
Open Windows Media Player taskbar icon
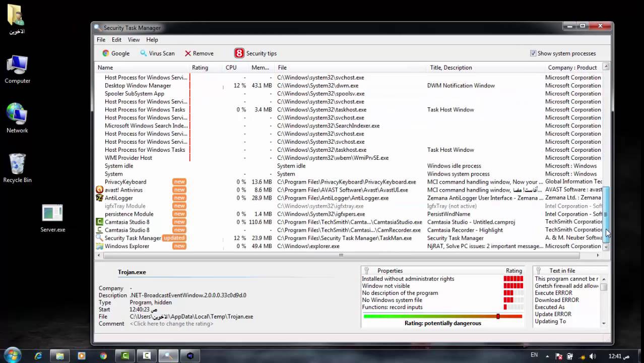82,355
